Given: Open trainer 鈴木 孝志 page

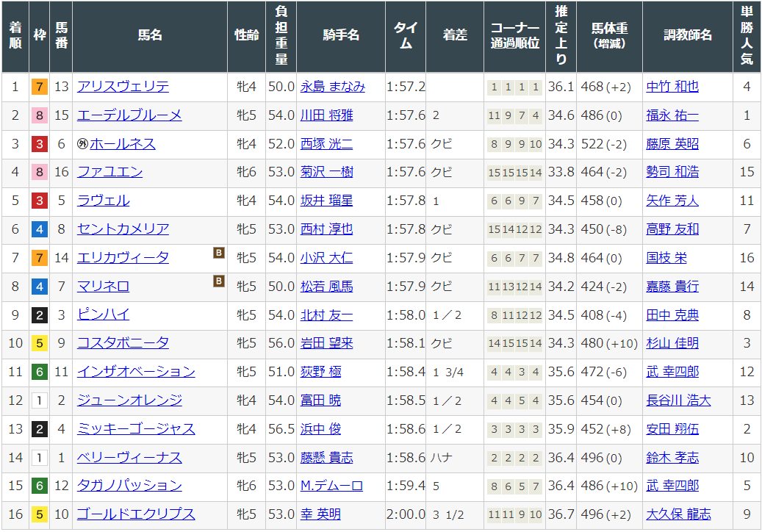Looking at the screenshot, I should coord(672,457).
